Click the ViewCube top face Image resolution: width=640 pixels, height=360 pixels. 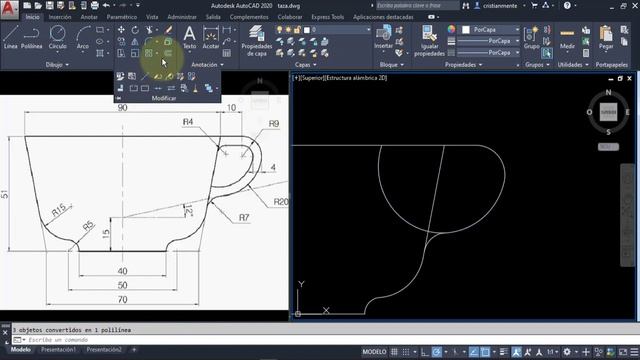coord(608,112)
